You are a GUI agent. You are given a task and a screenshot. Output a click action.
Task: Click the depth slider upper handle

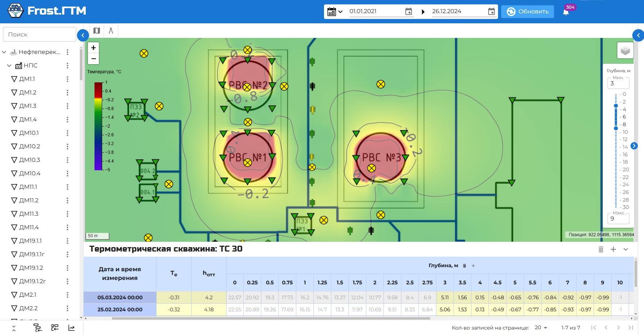[x=616, y=106]
